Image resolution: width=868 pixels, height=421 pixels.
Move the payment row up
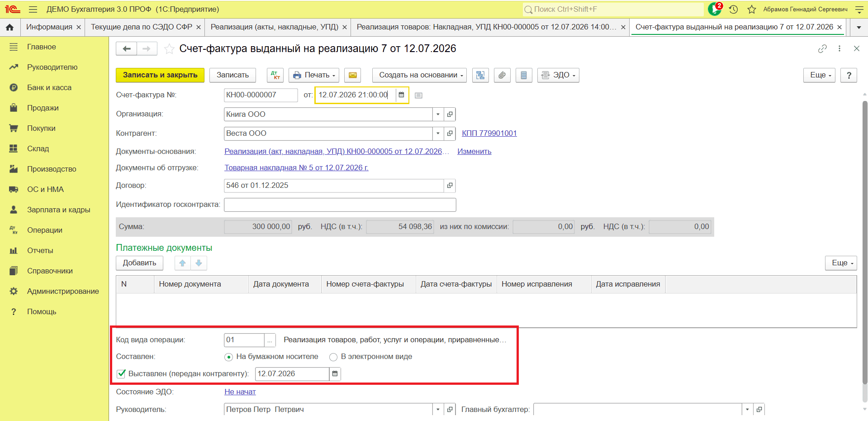pyautogui.click(x=183, y=263)
